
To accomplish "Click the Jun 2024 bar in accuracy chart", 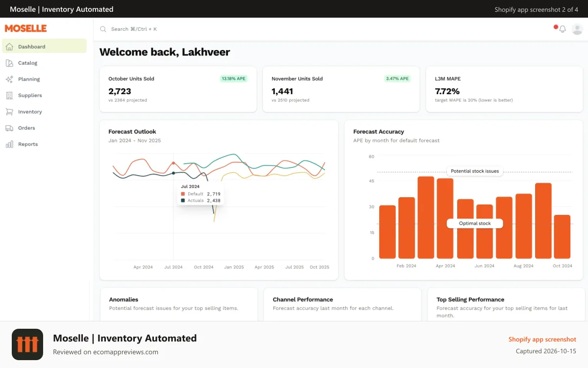I will (485, 232).
